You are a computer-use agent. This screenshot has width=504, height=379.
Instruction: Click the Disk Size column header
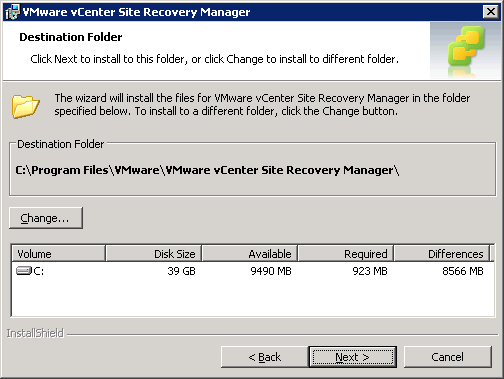(154, 254)
